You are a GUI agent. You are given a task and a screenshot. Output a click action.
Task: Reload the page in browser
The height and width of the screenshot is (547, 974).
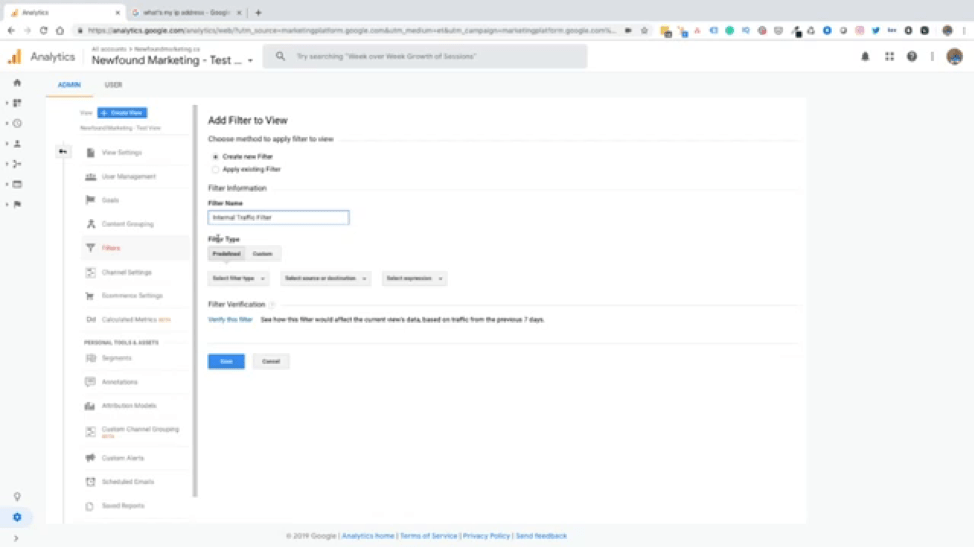tap(43, 30)
